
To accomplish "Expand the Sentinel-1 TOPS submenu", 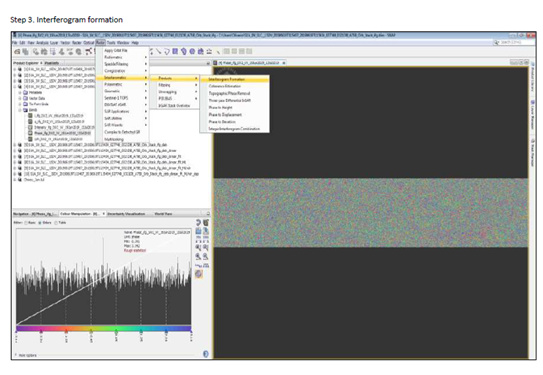I will [122, 98].
